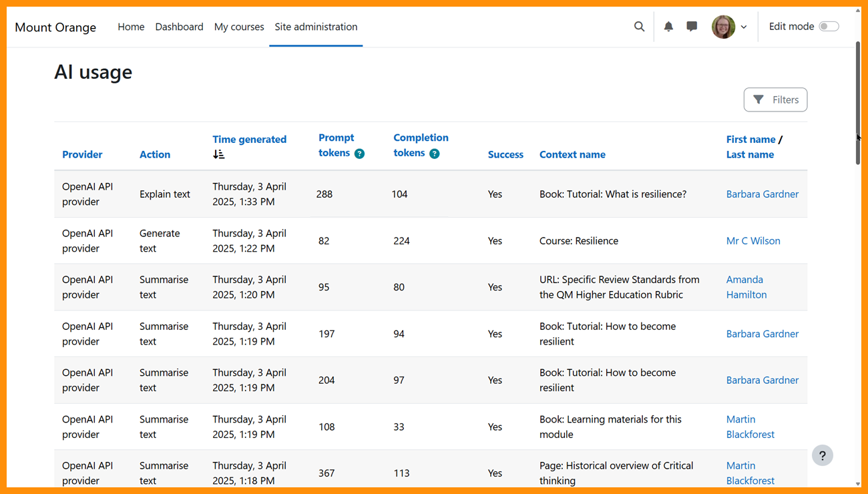Open the Filters panel

pos(775,99)
